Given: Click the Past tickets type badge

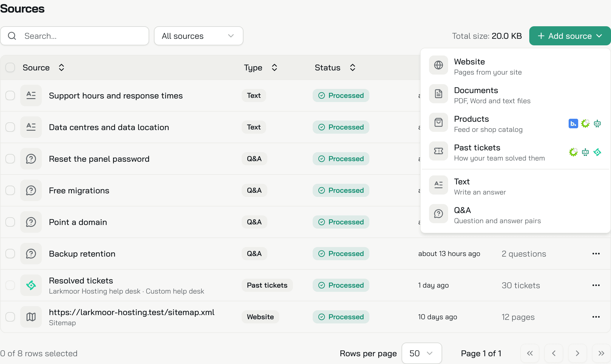Looking at the screenshot, I should point(267,285).
